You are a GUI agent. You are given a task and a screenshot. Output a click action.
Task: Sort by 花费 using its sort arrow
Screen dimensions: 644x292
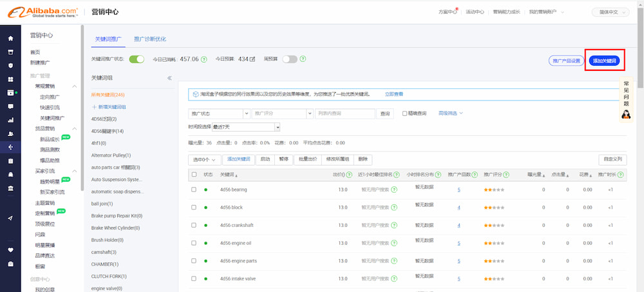click(591, 175)
